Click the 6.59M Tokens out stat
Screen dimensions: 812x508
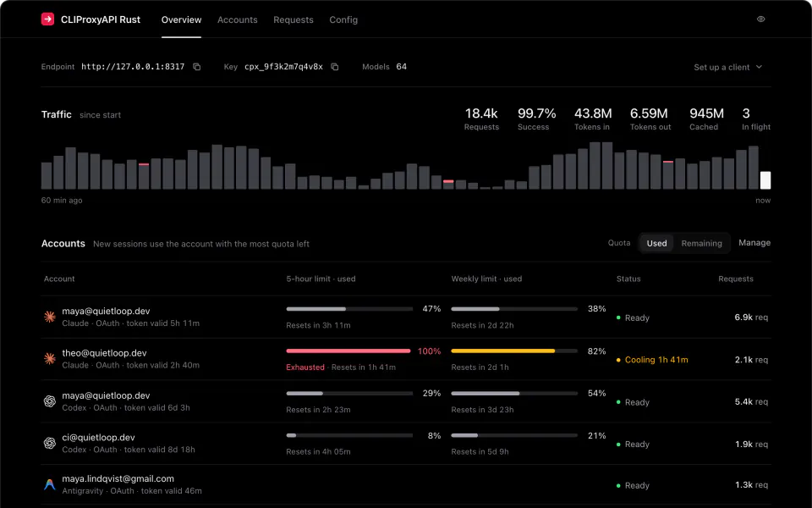click(650, 119)
